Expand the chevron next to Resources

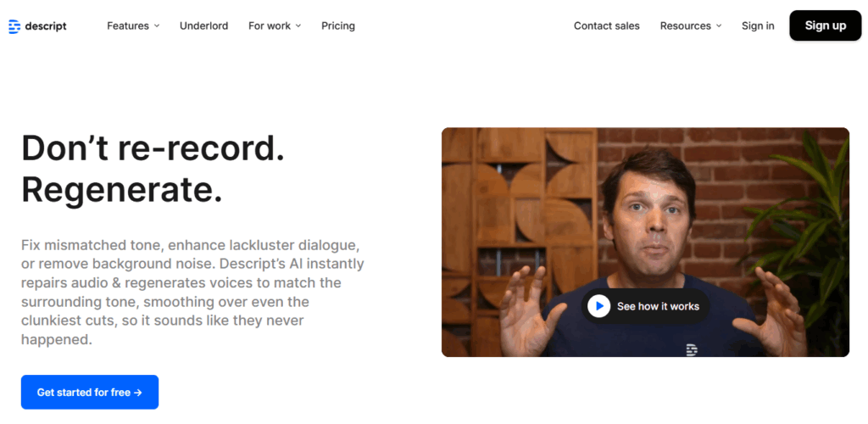tap(719, 26)
